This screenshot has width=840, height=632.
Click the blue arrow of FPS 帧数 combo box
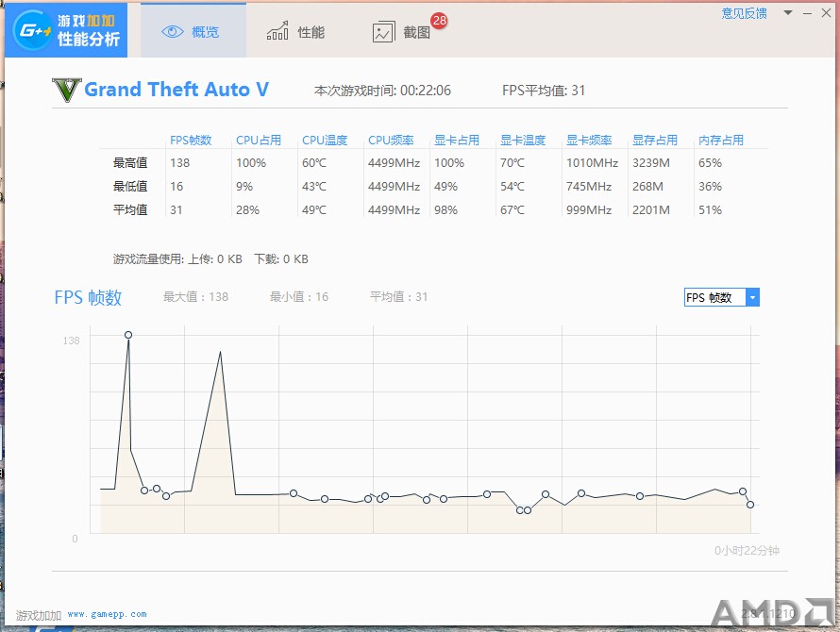pyautogui.click(x=752, y=297)
